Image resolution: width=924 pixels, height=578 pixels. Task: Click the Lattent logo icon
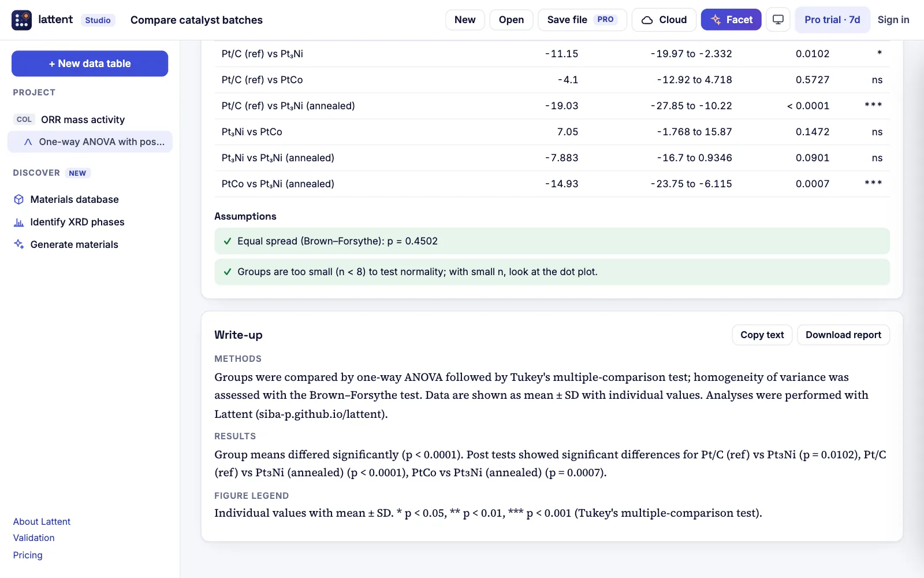[x=21, y=20]
